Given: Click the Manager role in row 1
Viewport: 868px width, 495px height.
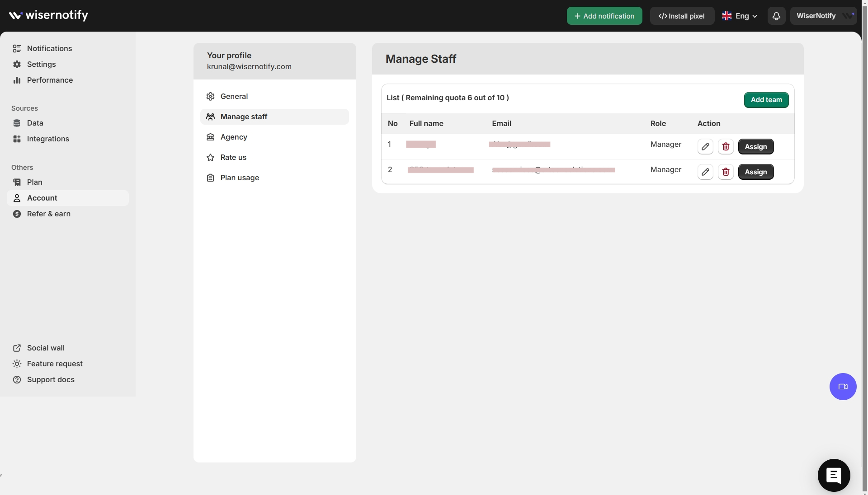Looking at the screenshot, I should point(666,144).
